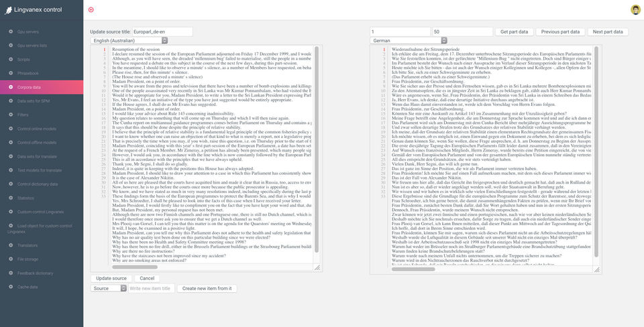Click the icon beside Control dictionary data
The width and height of the screenshot is (644, 327).
[11, 184]
